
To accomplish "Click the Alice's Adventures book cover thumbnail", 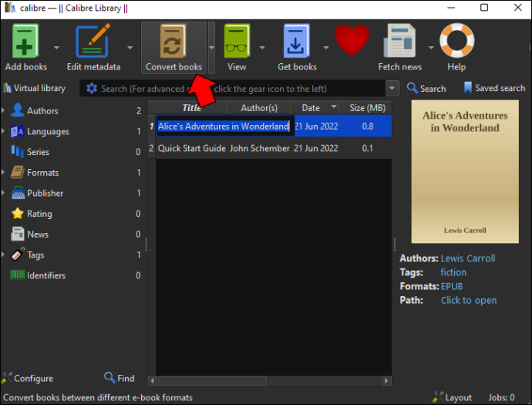I will [x=465, y=171].
